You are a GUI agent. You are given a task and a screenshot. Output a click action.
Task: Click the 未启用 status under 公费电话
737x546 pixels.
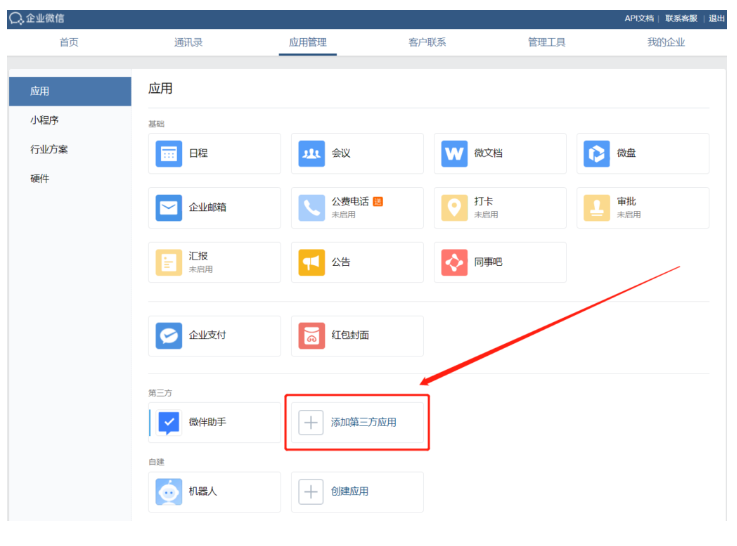(x=344, y=215)
